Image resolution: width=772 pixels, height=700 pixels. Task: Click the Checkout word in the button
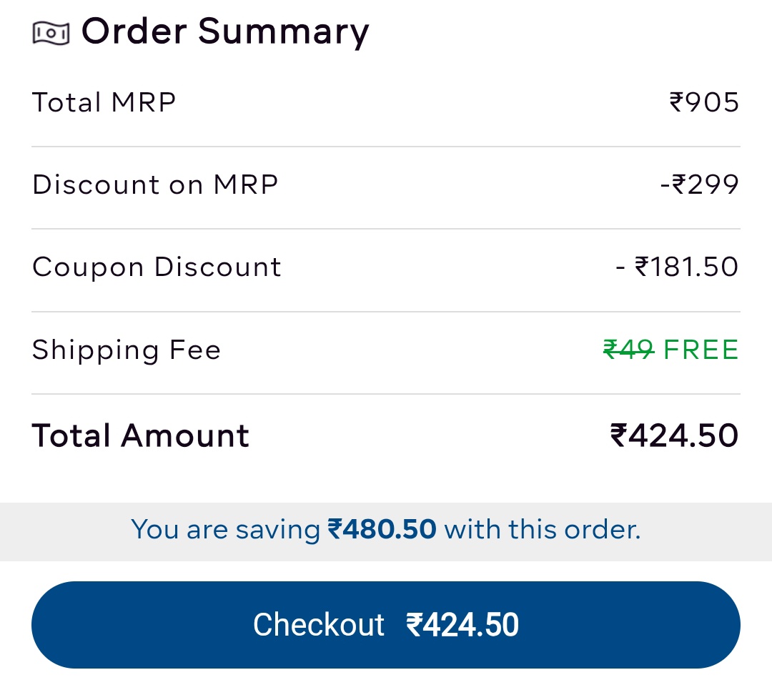319,625
